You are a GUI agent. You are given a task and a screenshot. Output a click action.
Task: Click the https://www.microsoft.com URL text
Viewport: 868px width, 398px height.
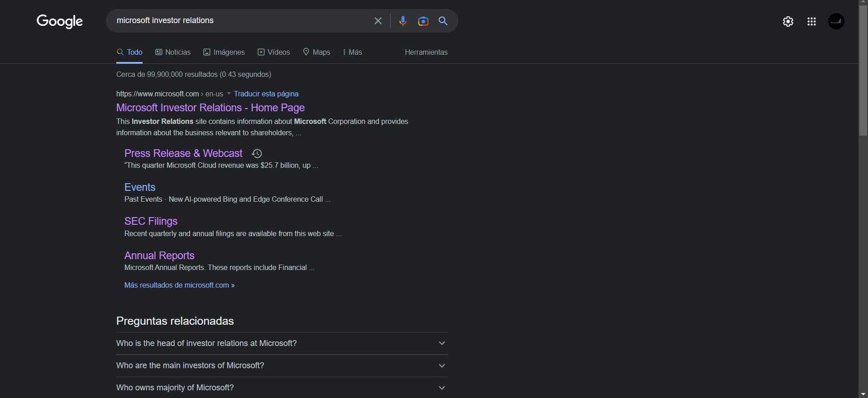coord(157,94)
